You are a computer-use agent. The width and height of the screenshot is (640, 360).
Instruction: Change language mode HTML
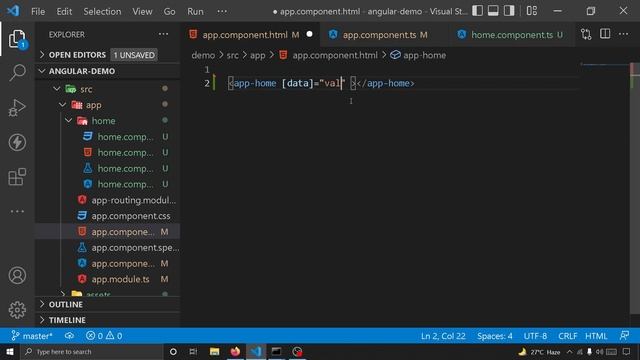coord(596,336)
